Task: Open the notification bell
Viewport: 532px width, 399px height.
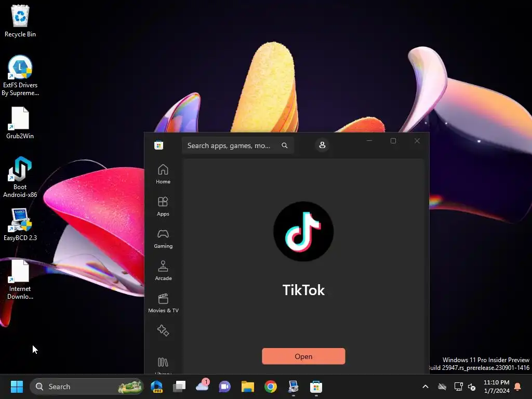Action: tap(518, 387)
